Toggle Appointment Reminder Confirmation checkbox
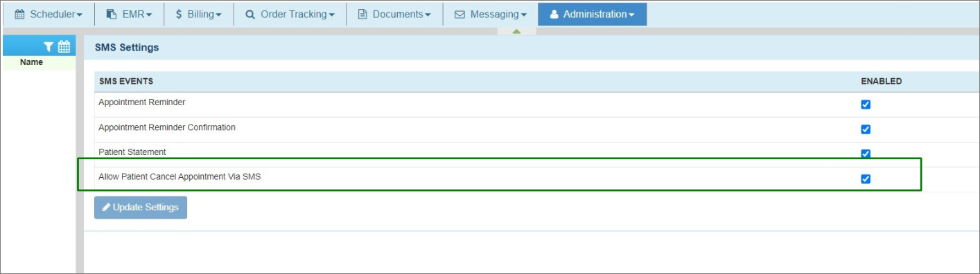The image size is (980, 274). (866, 129)
